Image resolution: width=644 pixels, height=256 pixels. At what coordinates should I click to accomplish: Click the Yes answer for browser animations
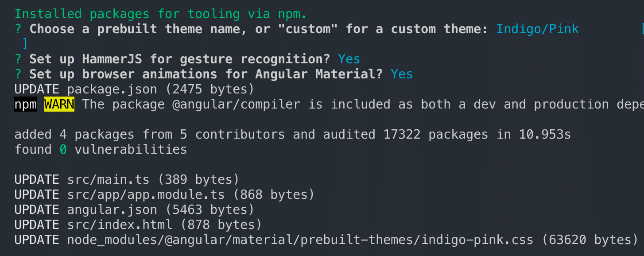point(402,74)
